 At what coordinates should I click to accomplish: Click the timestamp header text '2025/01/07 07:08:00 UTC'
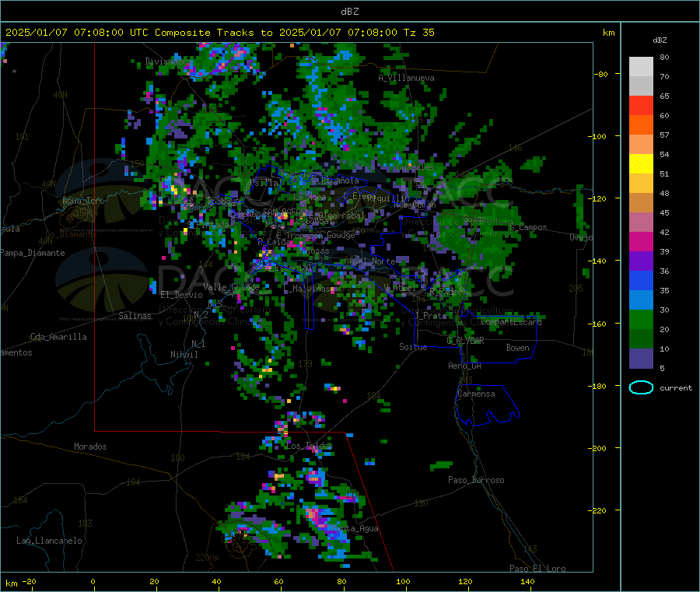[77, 33]
